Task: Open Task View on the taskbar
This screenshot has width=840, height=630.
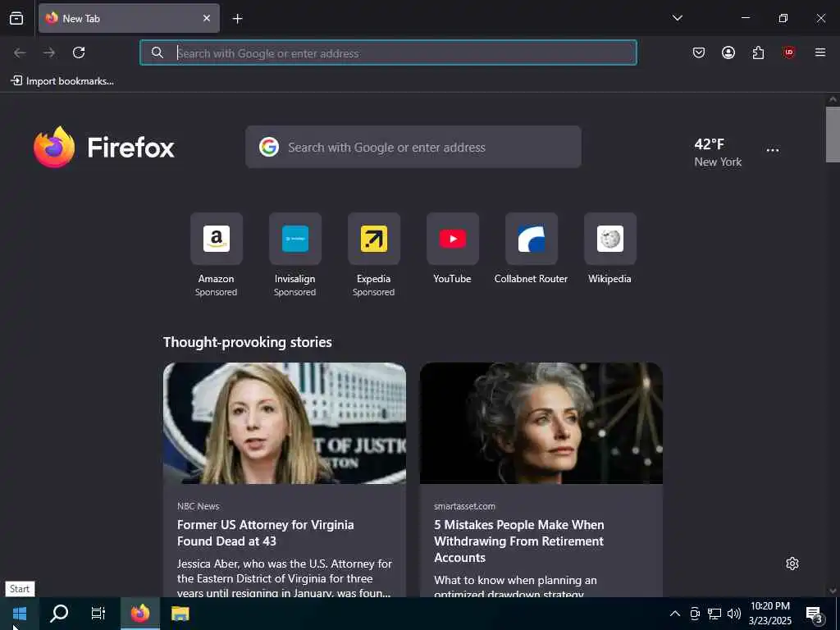Action: (98, 614)
